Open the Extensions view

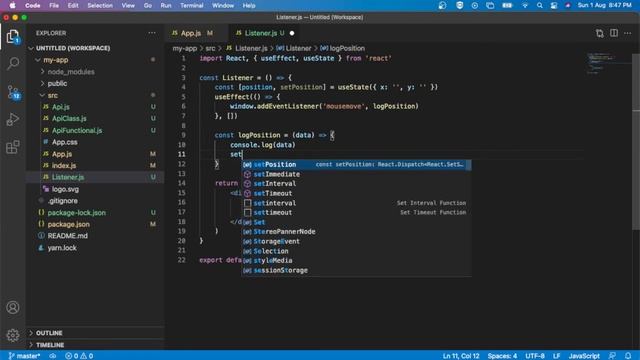coord(13,147)
